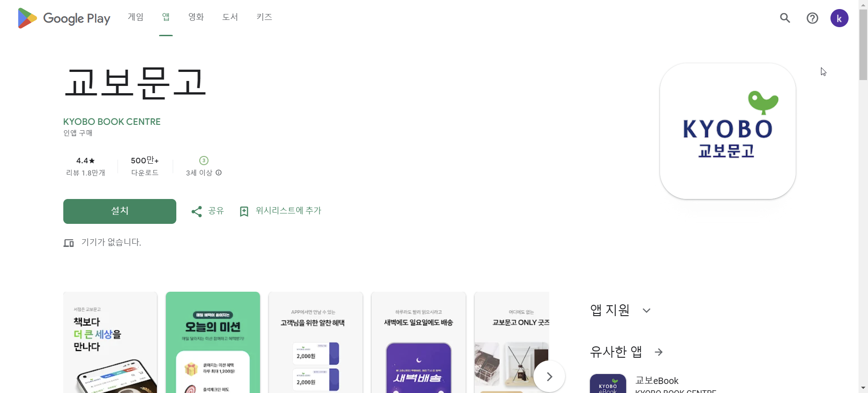Click the vertical scrollbar down arrow

pyautogui.click(x=863, y=388)
